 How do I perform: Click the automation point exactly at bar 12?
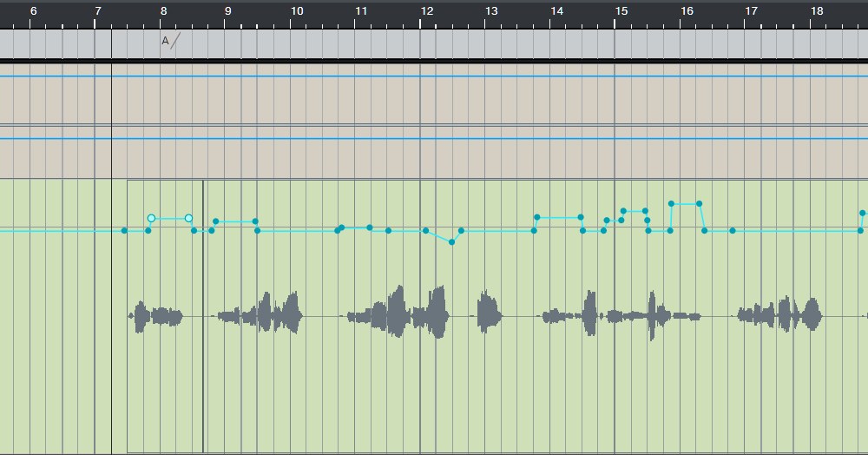425,230
